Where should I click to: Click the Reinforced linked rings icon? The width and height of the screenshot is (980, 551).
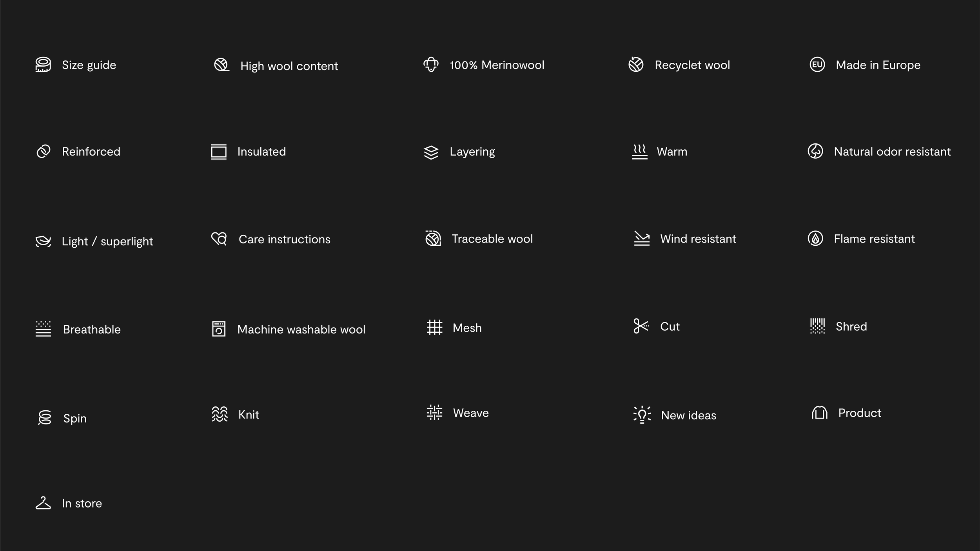(x=43, y=151)
